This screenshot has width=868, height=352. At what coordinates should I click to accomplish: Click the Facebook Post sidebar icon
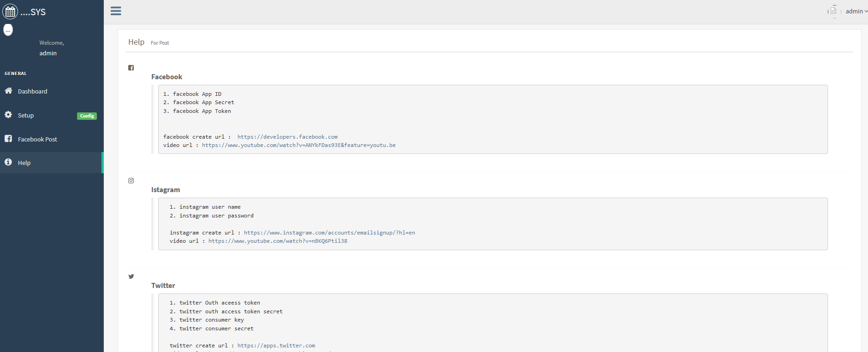pyautogui.click(x=8, y=139)
